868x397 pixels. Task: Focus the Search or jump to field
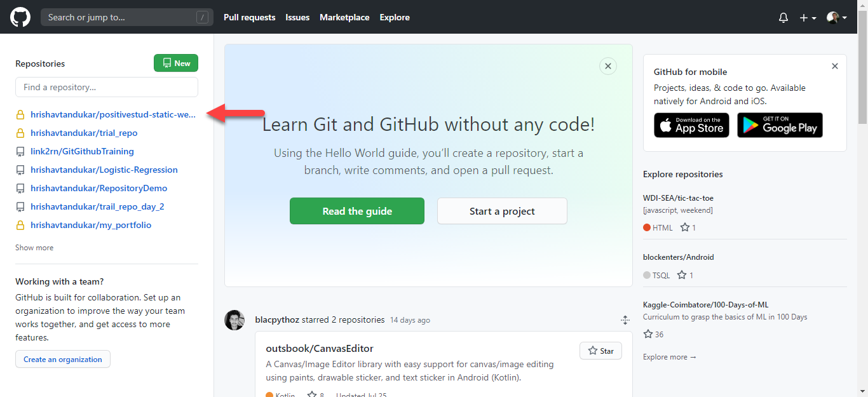point(127,17)
